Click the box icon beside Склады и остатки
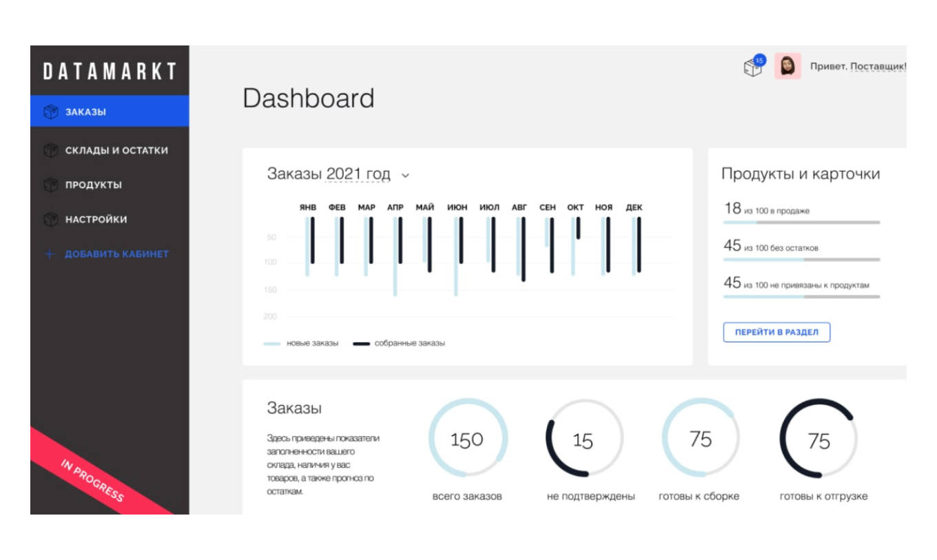Viewport: 937px width, 560px height. pos(50,150)
